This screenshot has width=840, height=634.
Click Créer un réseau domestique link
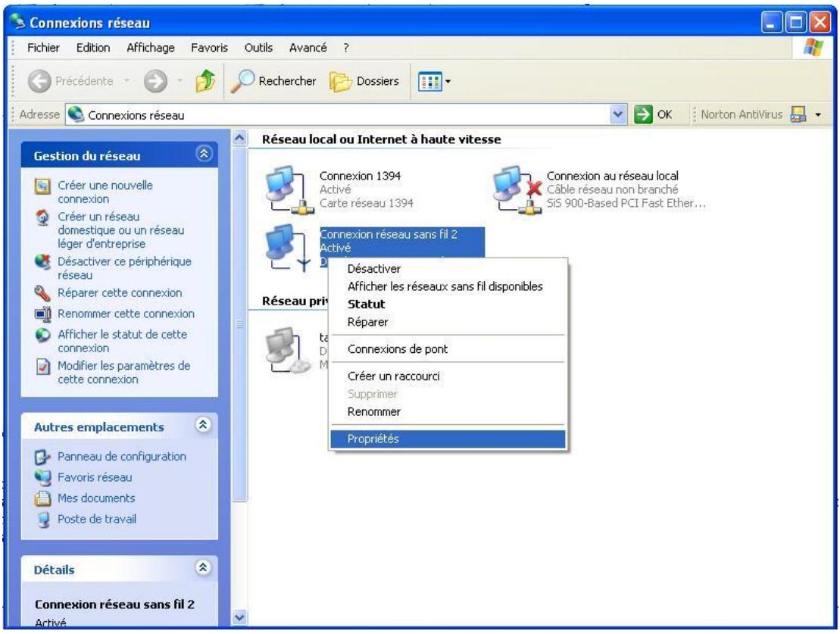click(121, 230)
